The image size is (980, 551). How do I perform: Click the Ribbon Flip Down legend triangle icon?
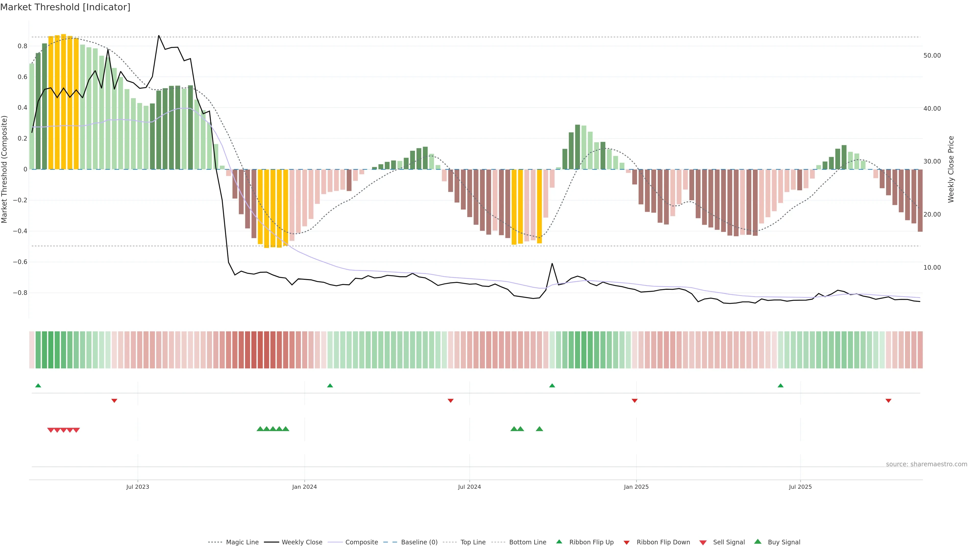[x=627, y=542]
